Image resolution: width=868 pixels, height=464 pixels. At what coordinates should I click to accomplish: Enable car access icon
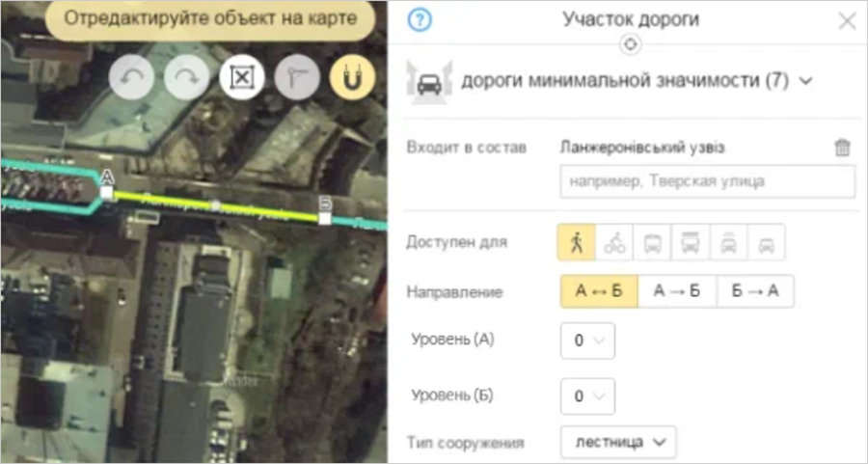pos(767,243)
